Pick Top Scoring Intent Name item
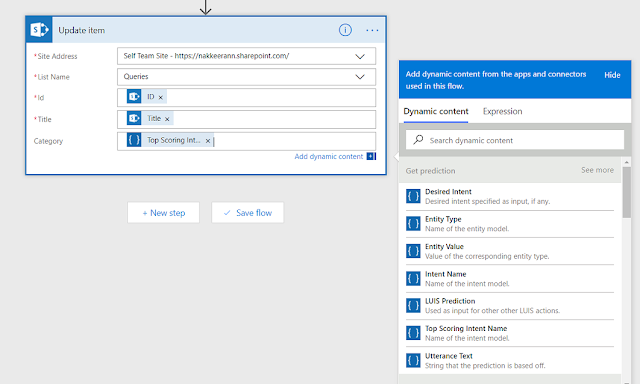 click(510, 333)
